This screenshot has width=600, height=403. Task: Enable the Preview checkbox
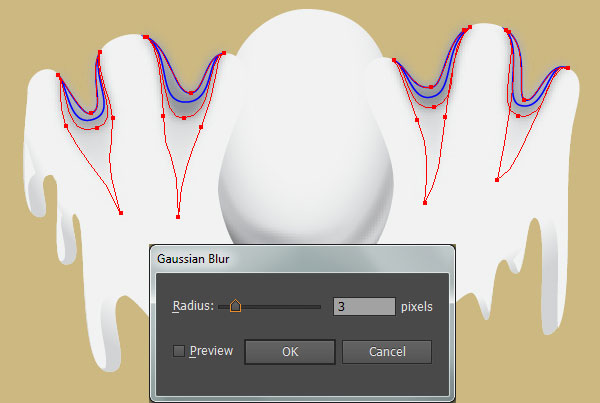pyautogui.click(x=179, y=351)
